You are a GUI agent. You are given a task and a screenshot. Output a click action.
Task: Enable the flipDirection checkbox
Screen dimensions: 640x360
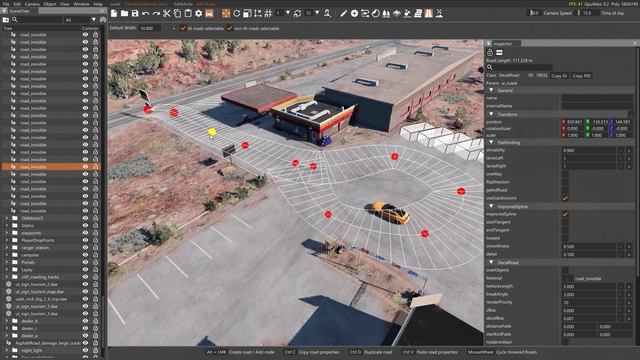pos(565,182)
